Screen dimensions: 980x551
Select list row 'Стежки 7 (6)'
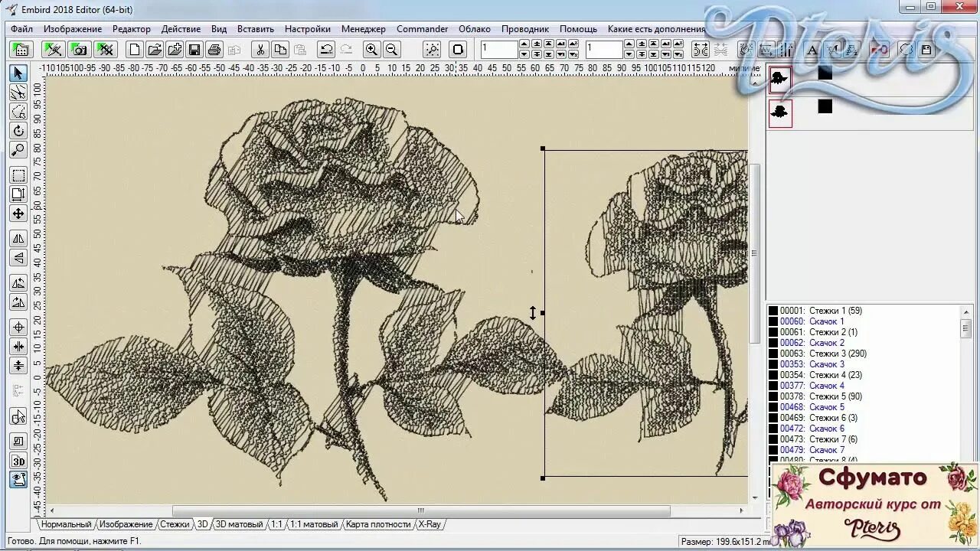coord(864,439)
